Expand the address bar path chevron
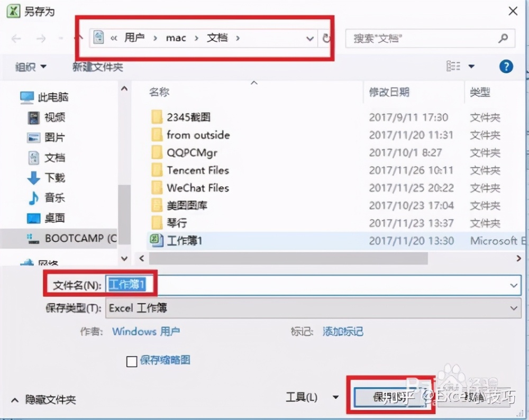This screenshot has height=420, width=529. click(x=310, y=39)
